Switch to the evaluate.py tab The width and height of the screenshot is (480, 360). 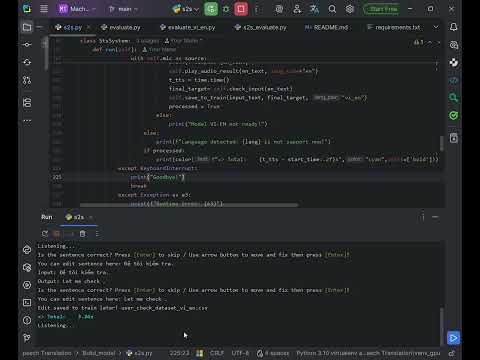pos(121,27)
